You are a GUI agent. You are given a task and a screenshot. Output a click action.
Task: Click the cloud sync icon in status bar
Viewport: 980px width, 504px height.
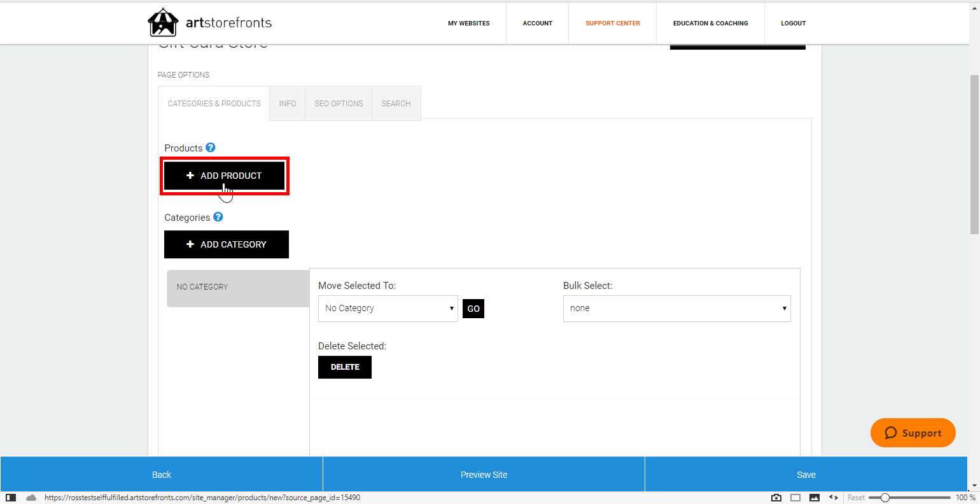(31, 498)
